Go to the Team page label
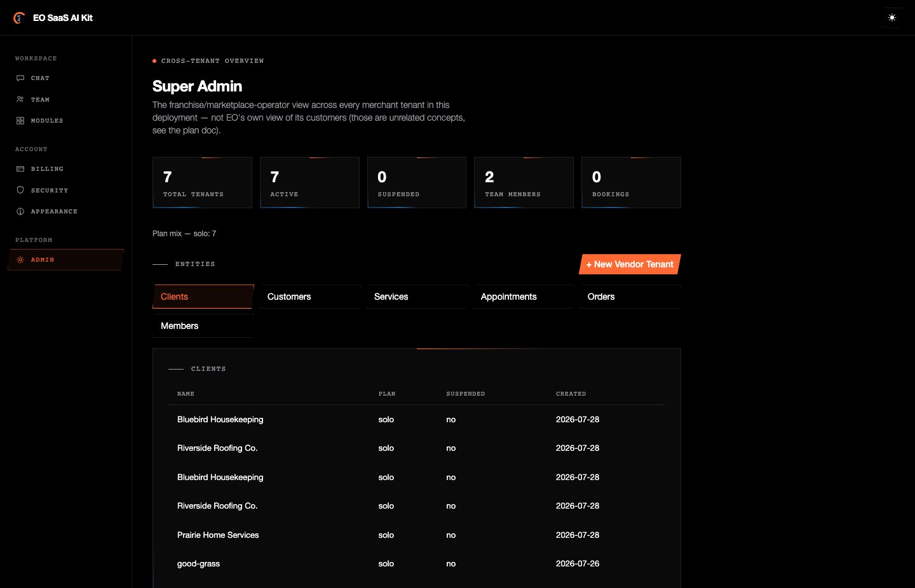This screenshot has height=588, width=915. click(x=40, y=100)
